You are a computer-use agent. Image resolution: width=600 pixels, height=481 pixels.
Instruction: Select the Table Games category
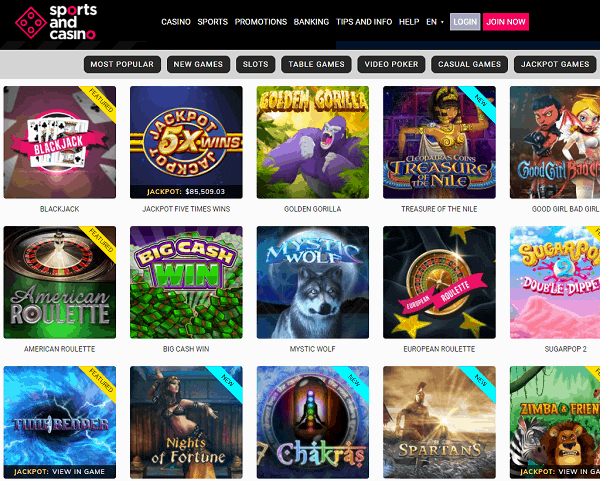click(316, 64)
